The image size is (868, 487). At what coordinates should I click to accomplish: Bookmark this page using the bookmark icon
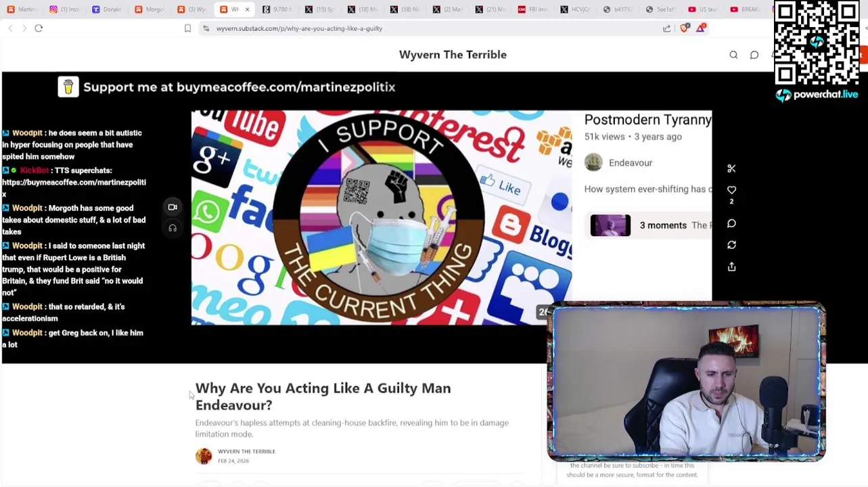click(187, 28)
